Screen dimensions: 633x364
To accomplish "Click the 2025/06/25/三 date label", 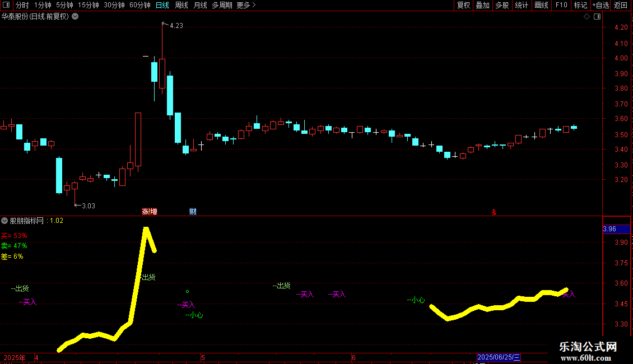I will [x=499, y=357].
